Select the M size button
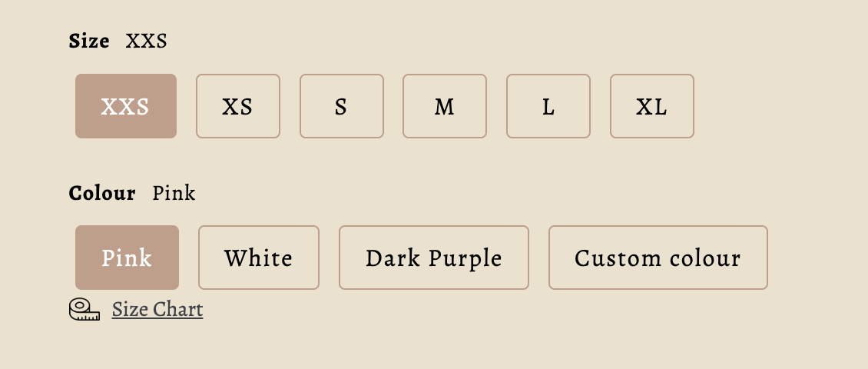 [x=445, y=106]
